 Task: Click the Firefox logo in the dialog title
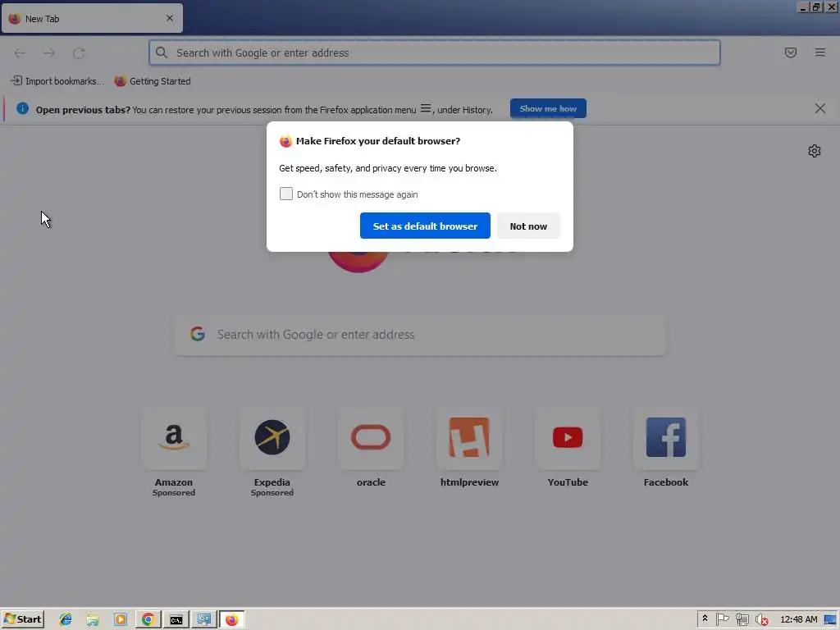(285, 141)
